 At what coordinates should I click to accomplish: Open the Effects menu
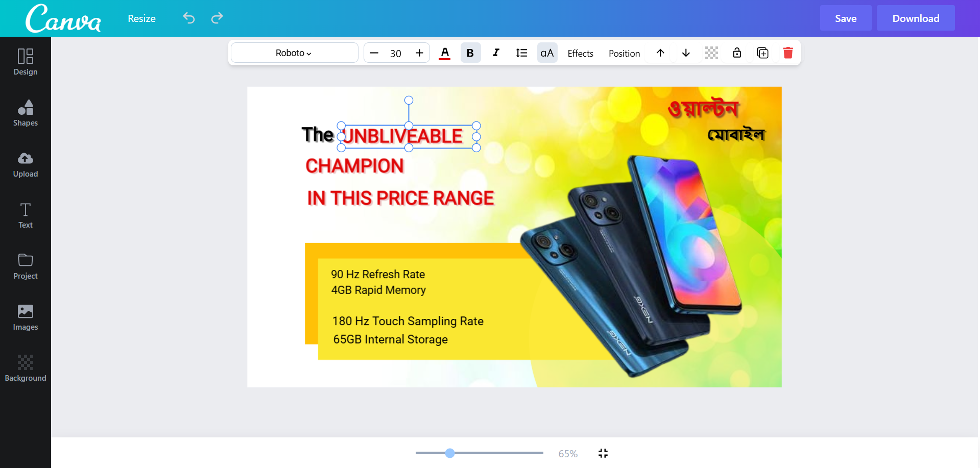(580, 54)
